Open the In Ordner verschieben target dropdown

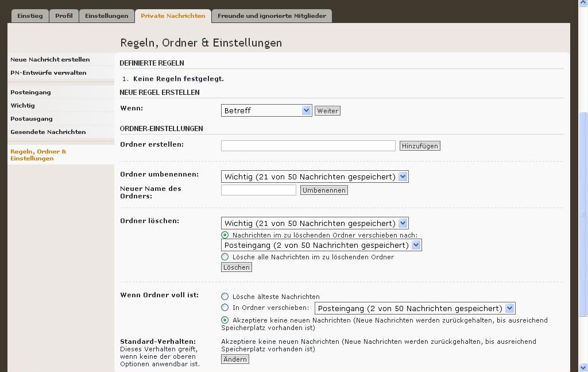coord(415,308)
